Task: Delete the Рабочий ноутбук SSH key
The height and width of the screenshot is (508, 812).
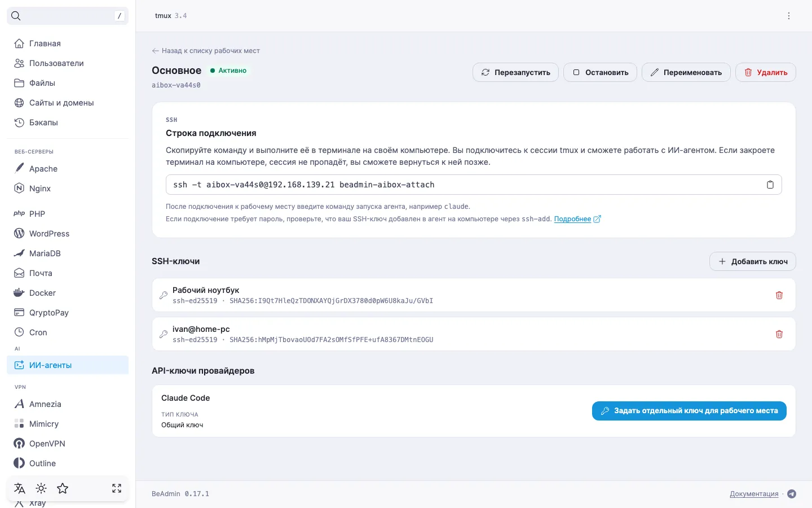Action: coord(779,295)
